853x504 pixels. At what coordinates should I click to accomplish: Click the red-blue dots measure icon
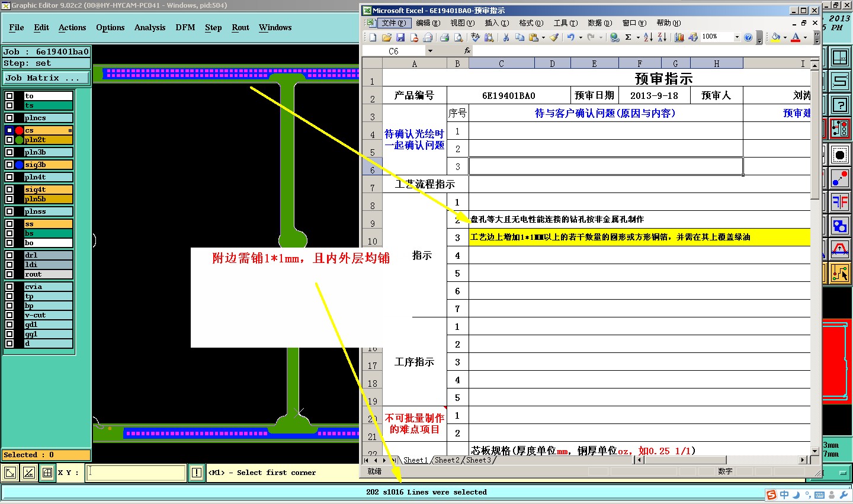click(x=840, y=178)
